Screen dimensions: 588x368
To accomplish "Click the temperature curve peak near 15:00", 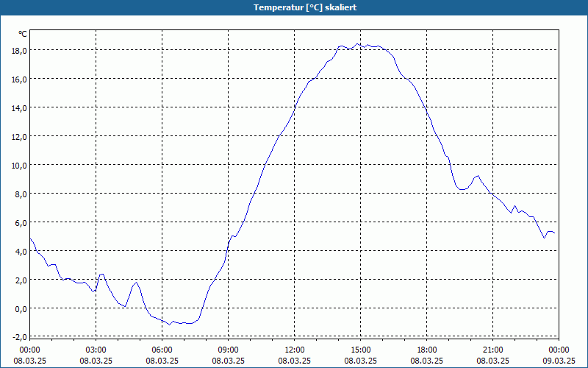I will coord(357,44).
